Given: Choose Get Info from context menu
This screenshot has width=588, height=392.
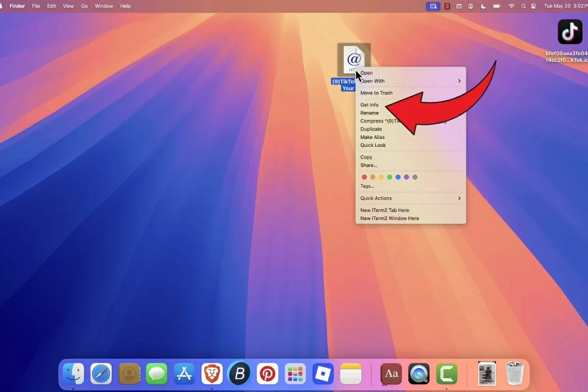Looking at the screenshot, I should (369, 105).
